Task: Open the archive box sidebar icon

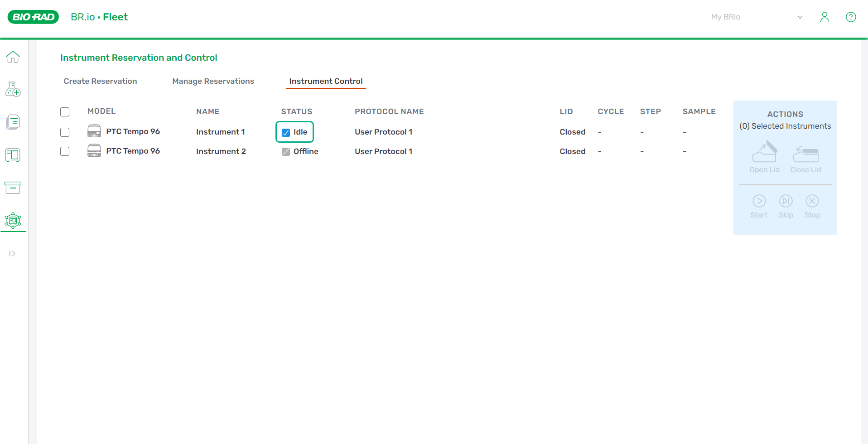Action: point(13,188)
